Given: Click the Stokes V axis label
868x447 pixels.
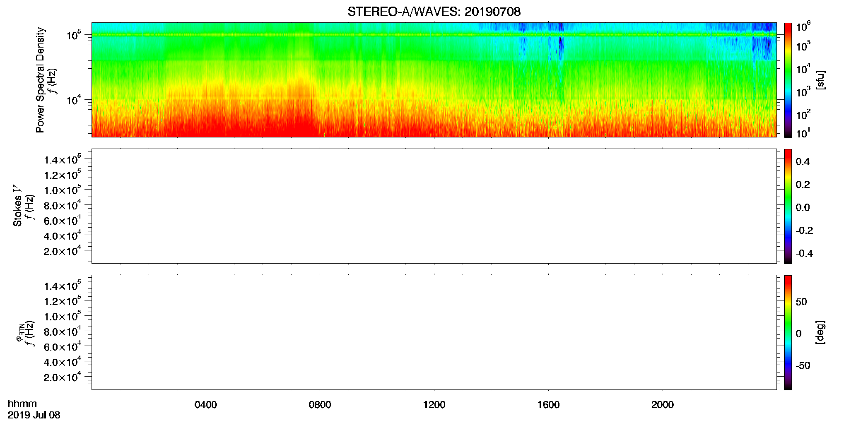Looking at the screenshot, I should 17,206.
